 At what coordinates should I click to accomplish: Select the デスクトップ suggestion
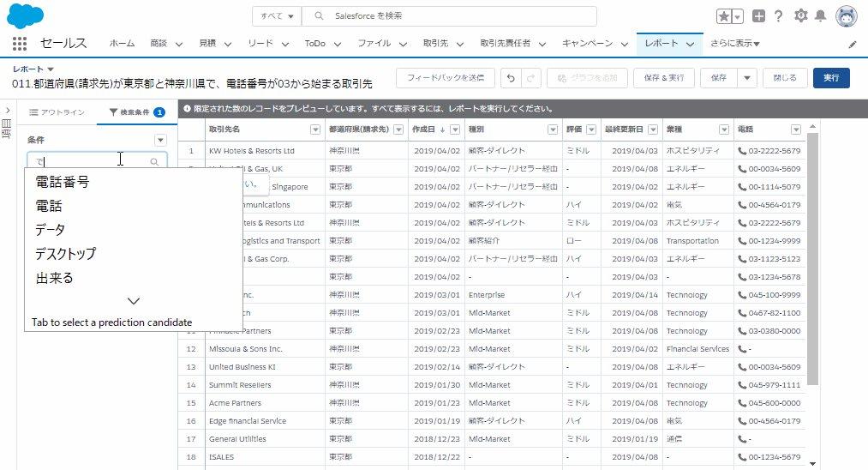(x=65, y=254)
